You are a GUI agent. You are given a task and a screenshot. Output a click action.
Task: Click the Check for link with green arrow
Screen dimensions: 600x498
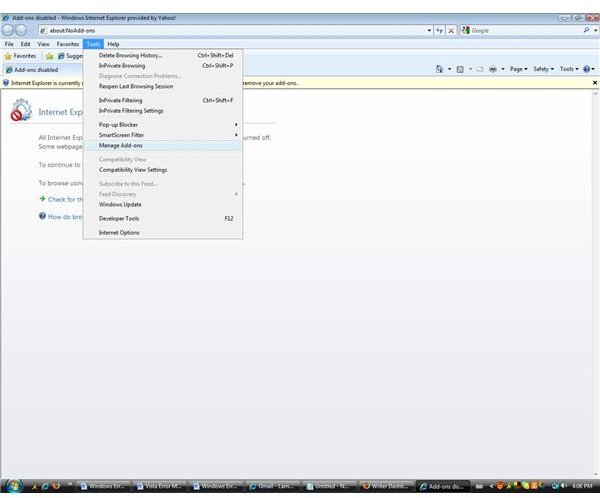click(x=61, y=199)
